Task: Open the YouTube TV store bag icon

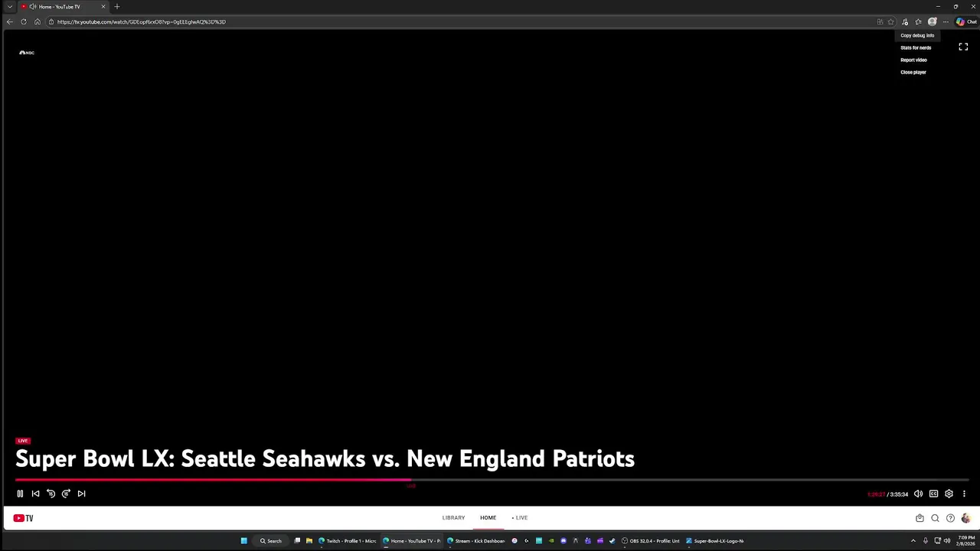Action: [x=920, y=518]
